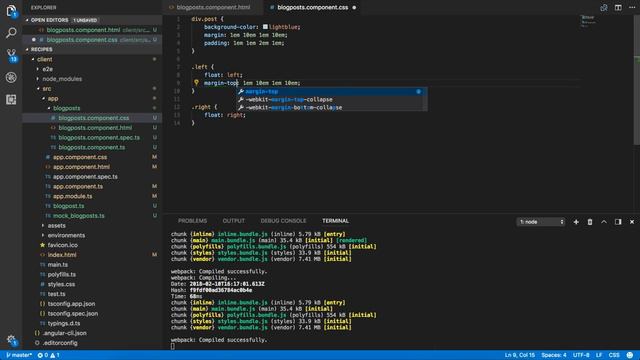Click the minimap code preview
This screenshot has width=640, height=360.
pos(589,21)
